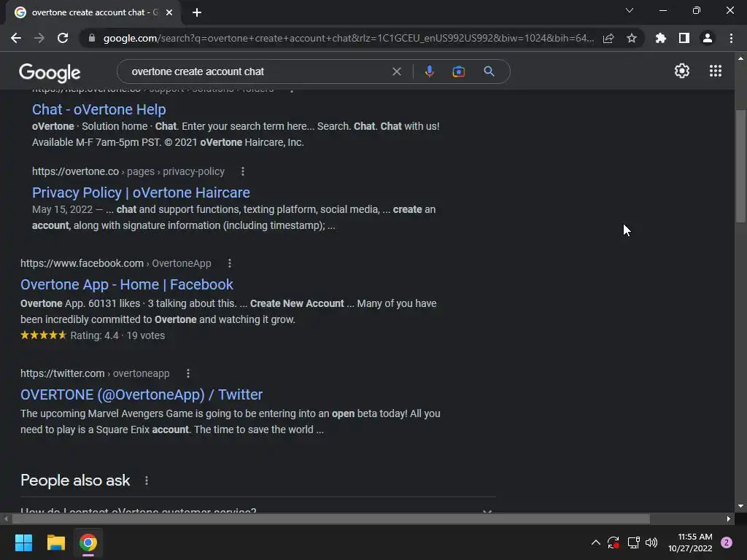Click the vertical scrollbar thumb
This screenshot has height=560, width=747.
[740, 166]
